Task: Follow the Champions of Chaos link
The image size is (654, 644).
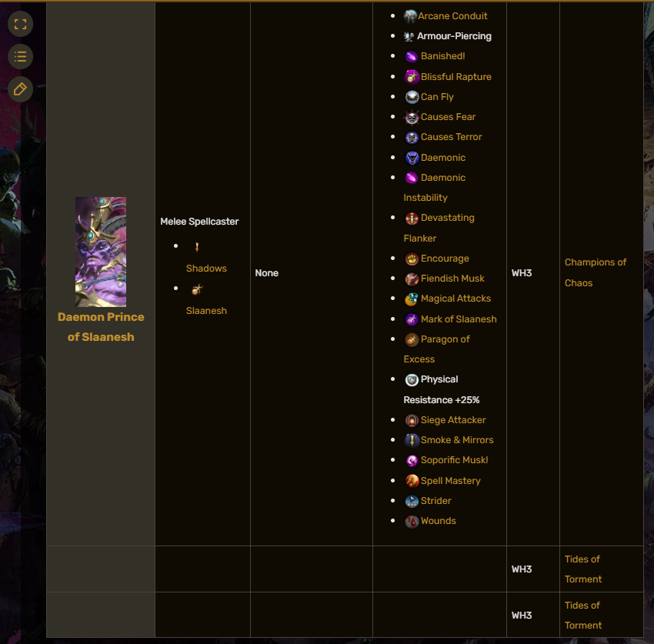Action: 596,273
